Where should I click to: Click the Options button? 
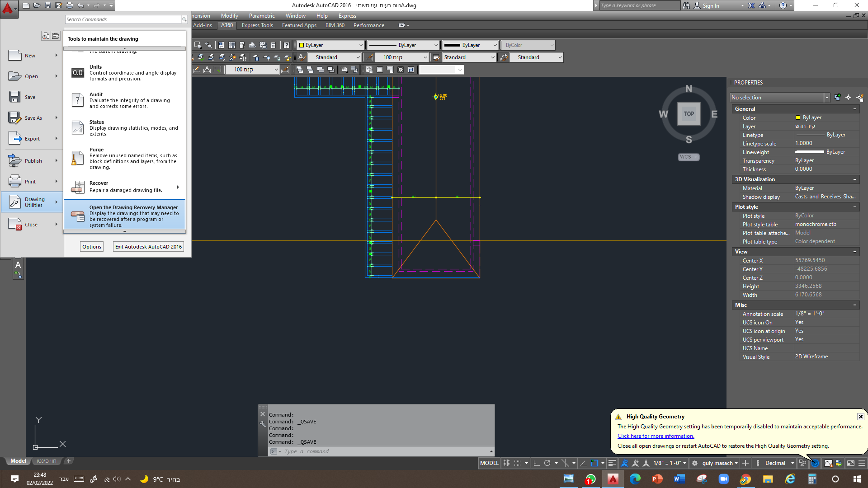(92, 247)
